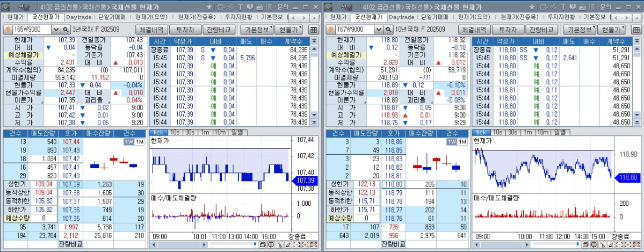Click the favorites star in the left window title bar
The image size is (644, 252).
209,7
